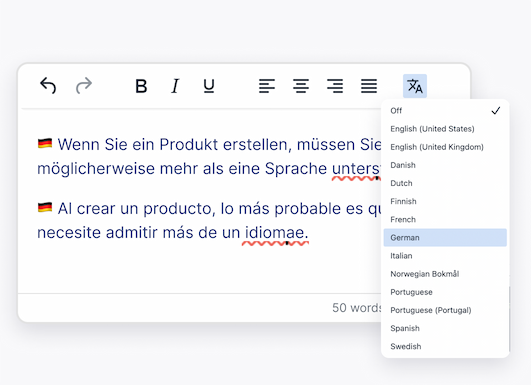Viewport: 531px width, 385px height.
Task: Toggle Underline formatting
Action: click(209, 86)
